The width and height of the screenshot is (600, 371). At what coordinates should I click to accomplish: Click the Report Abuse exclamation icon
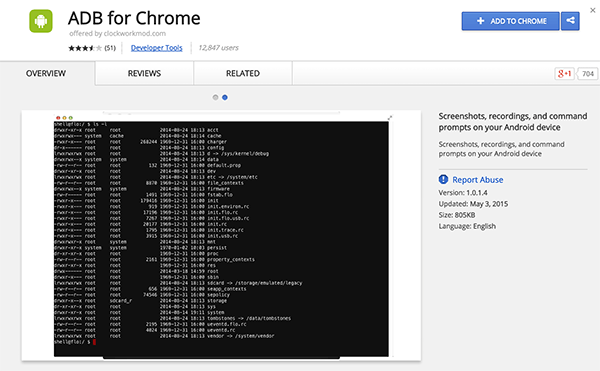(443, 179)
